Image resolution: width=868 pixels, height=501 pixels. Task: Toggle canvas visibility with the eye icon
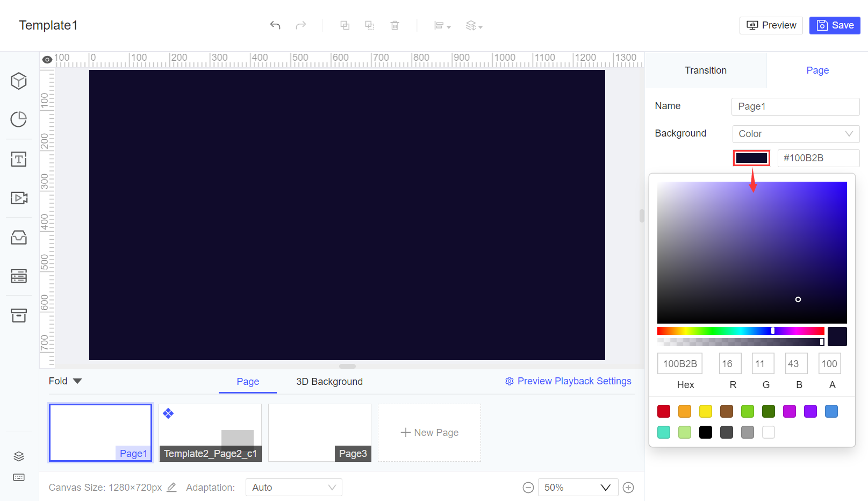point(47,60)
